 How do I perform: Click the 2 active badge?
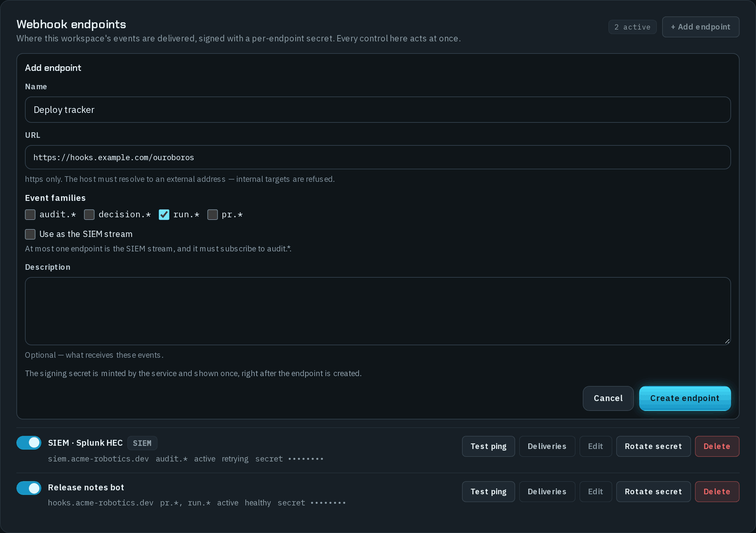[632, 27]
